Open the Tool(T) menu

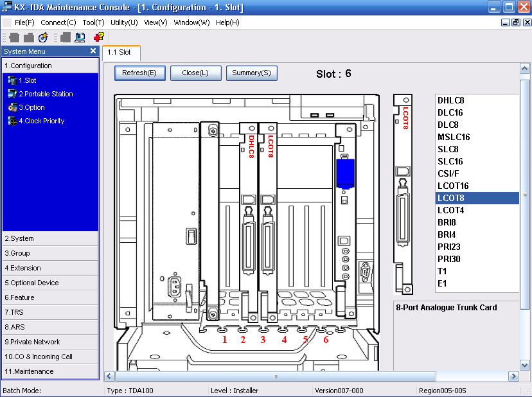coord(93,22)
